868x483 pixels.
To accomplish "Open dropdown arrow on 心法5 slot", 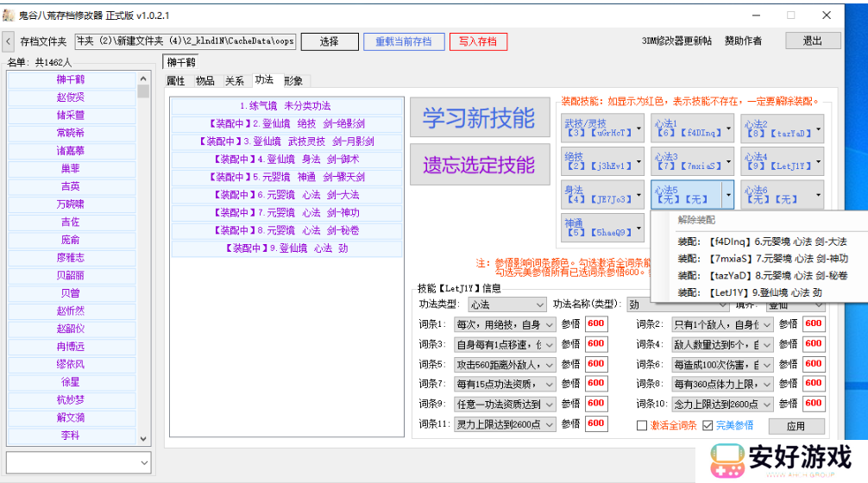I will (x=726, y=195).
